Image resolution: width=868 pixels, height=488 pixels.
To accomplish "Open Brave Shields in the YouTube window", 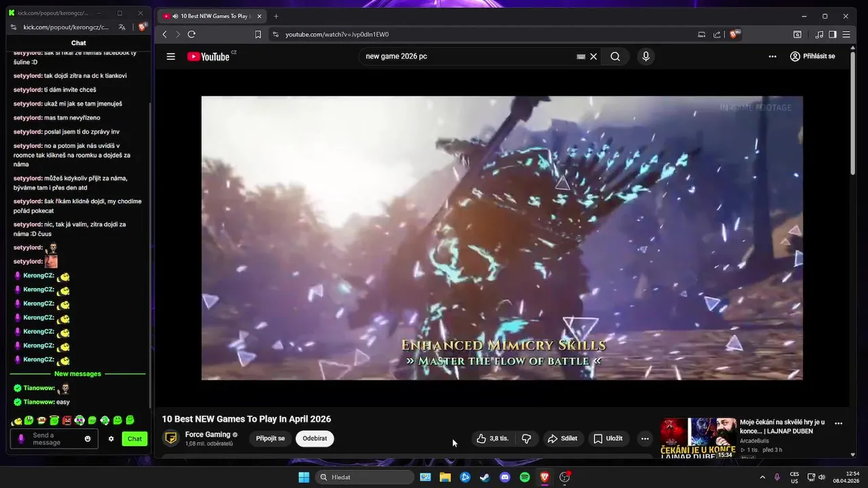I will (x=734, y=35).
